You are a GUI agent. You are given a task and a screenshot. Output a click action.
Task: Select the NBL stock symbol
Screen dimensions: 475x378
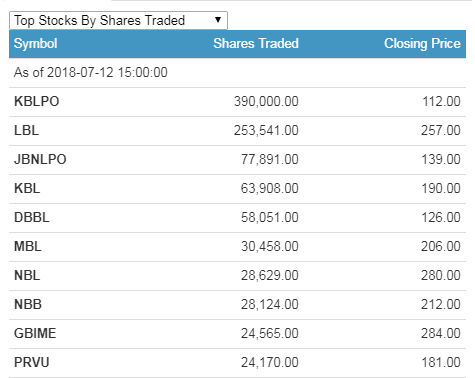27,275
